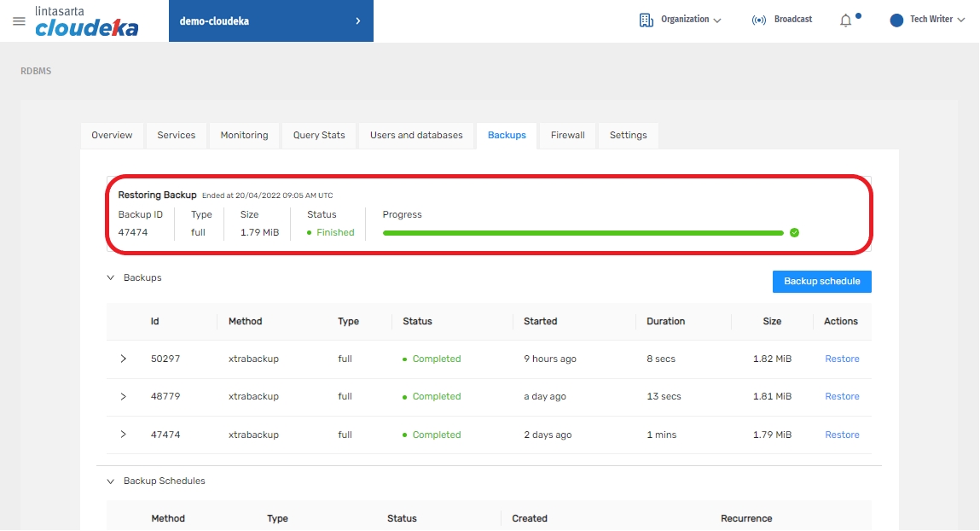Restore backup 48779

pos(842,396)
